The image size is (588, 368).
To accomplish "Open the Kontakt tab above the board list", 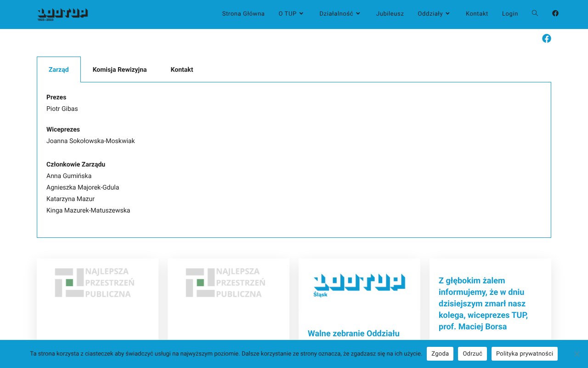I will pos(181,69).
